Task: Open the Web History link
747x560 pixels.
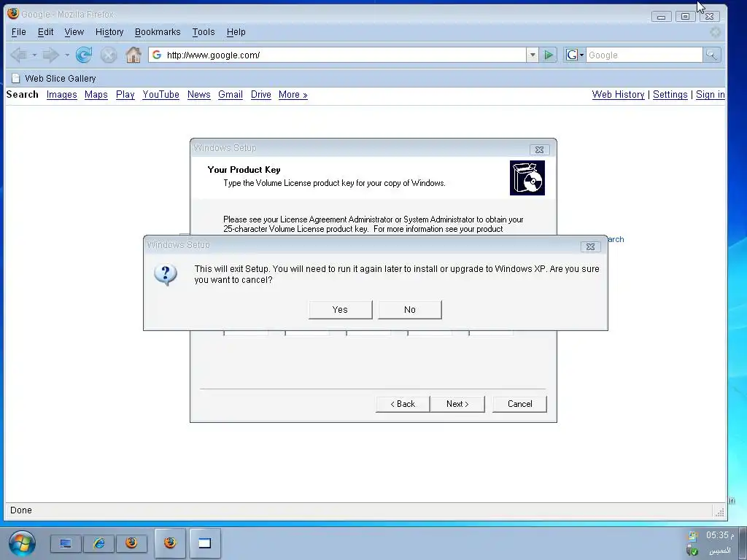Action: (x=618, y=95)
